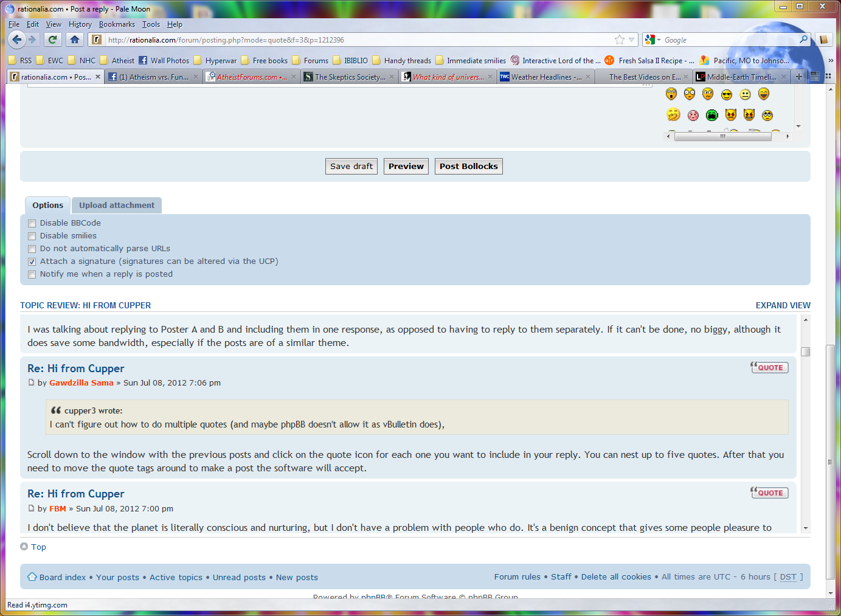The image size is (841, 616).
Task: Click the Save draft button
Action: point(351,167)
